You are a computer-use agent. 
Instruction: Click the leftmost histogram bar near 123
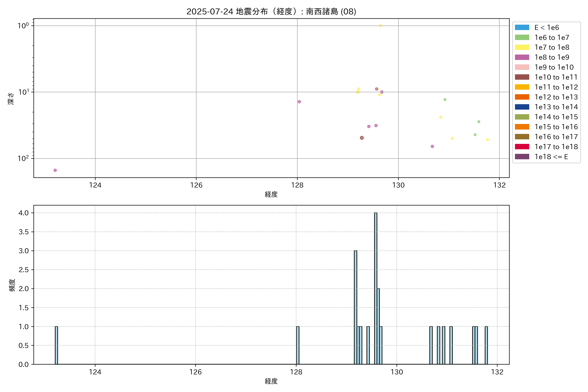pyautogui.click(x=57, y=345)
